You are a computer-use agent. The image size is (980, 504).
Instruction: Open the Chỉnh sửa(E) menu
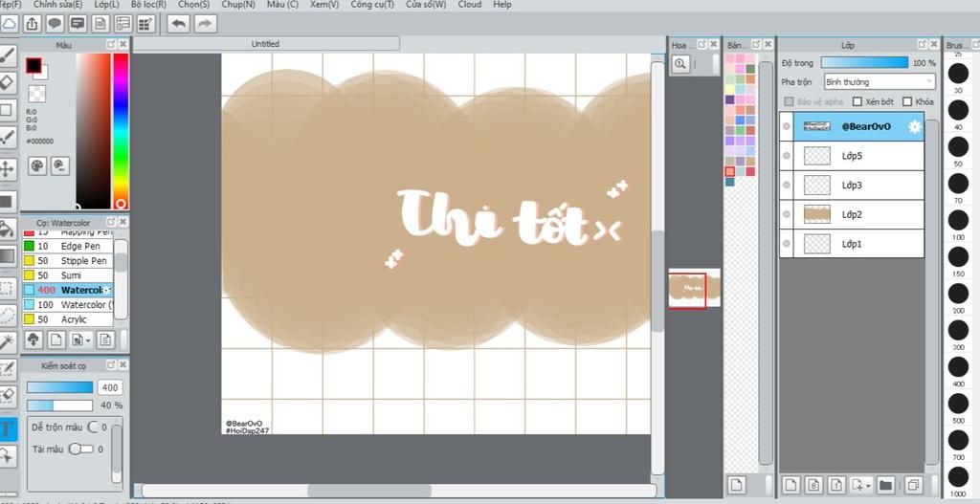[x=57, y=5]
